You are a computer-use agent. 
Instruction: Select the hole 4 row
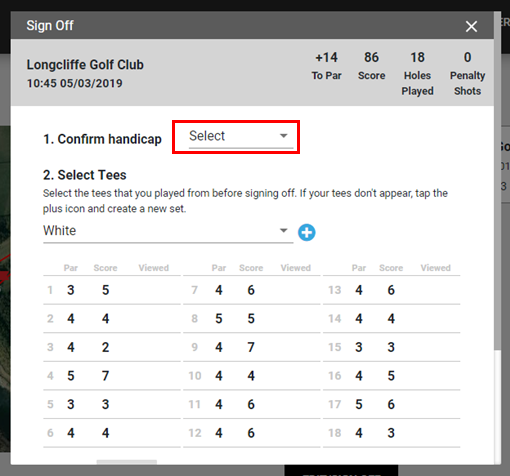point(112,376)
